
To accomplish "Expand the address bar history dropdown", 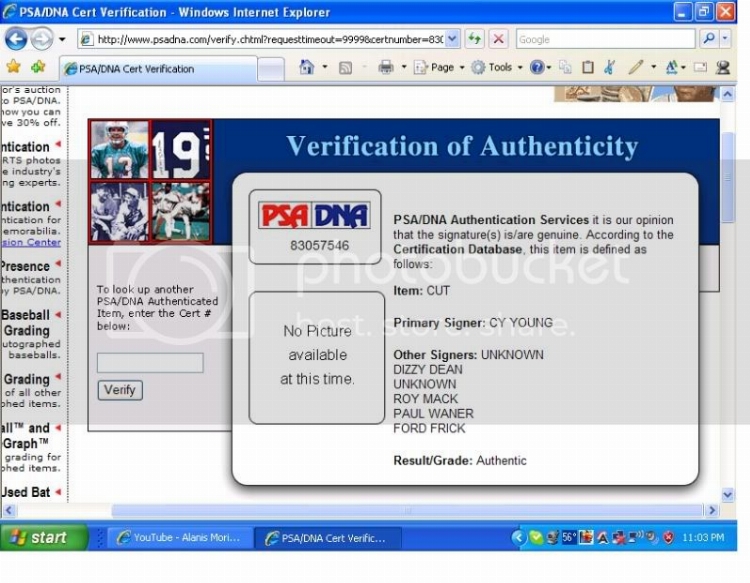I will click(452, 39).
